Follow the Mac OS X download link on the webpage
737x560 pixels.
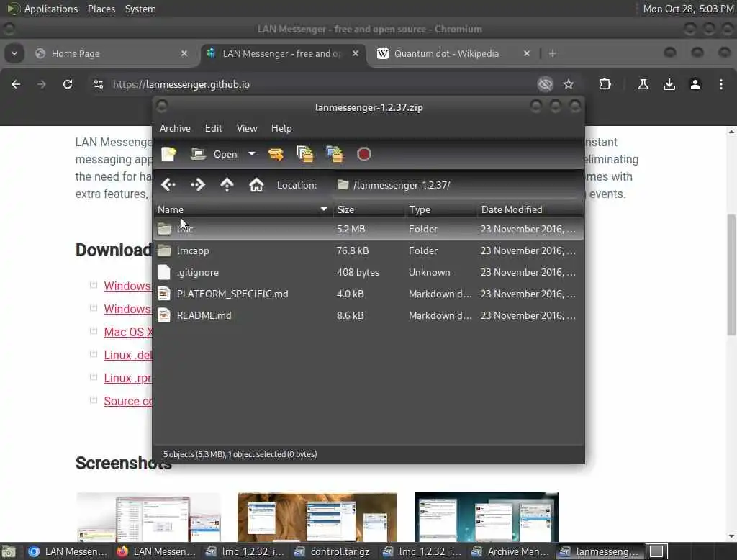(128, 332)
